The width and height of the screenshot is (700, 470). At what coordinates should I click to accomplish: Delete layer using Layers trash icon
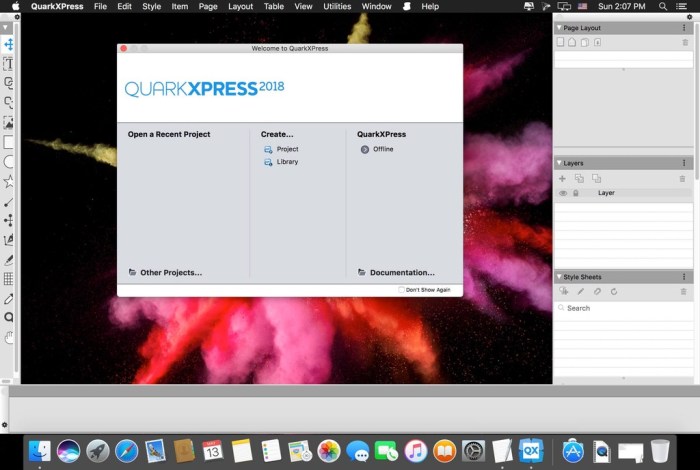click(x=682, y=179)
